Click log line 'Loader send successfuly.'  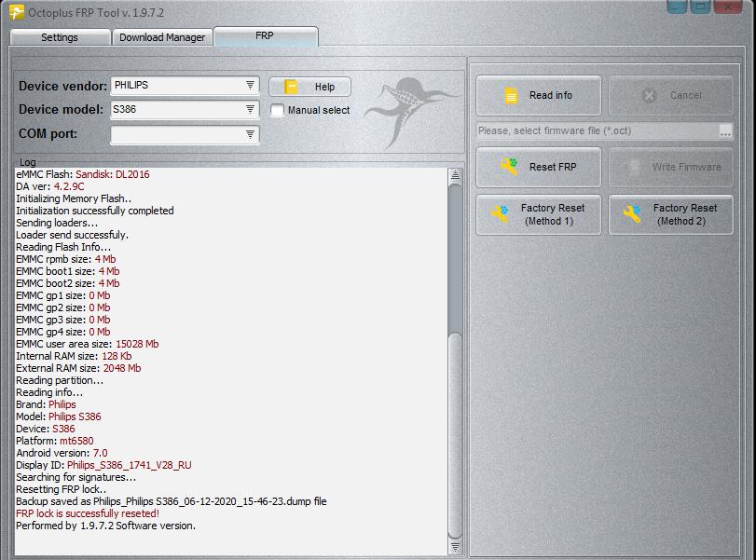click(73, 235)
